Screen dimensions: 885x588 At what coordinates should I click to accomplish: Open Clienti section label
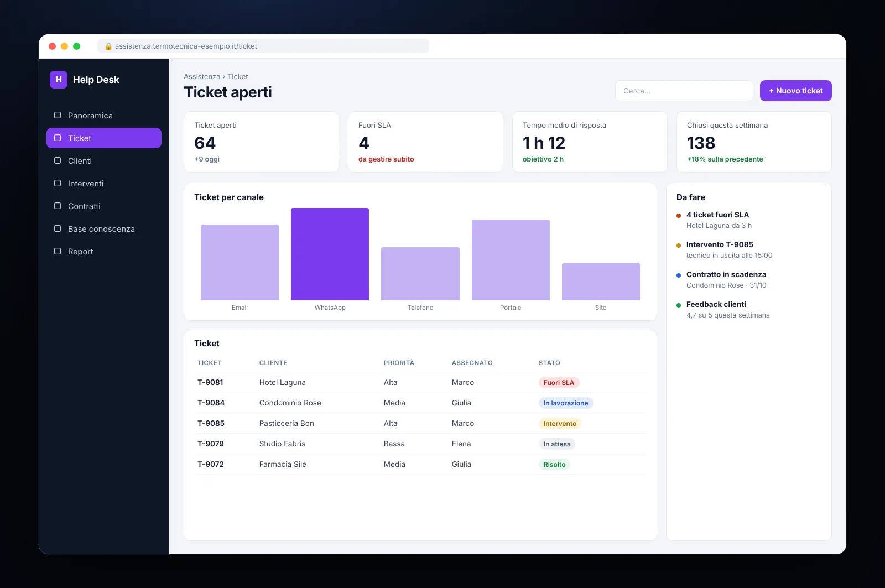click(80, 161)
